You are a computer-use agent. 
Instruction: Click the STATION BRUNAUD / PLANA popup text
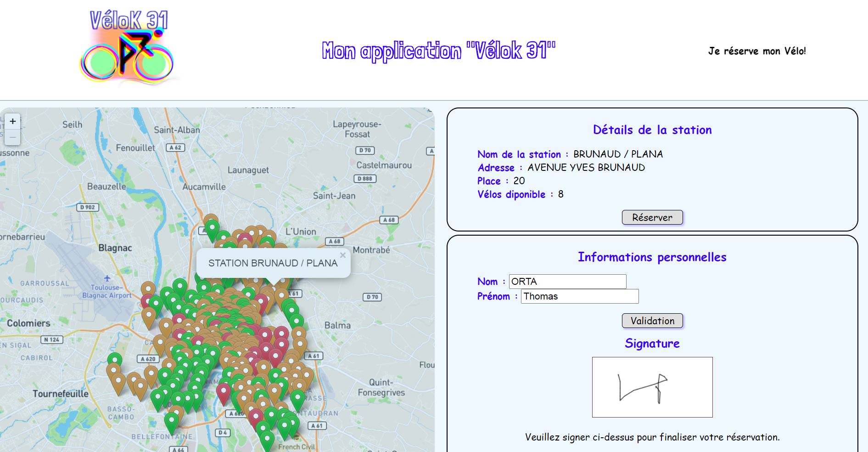click(273, 263)
